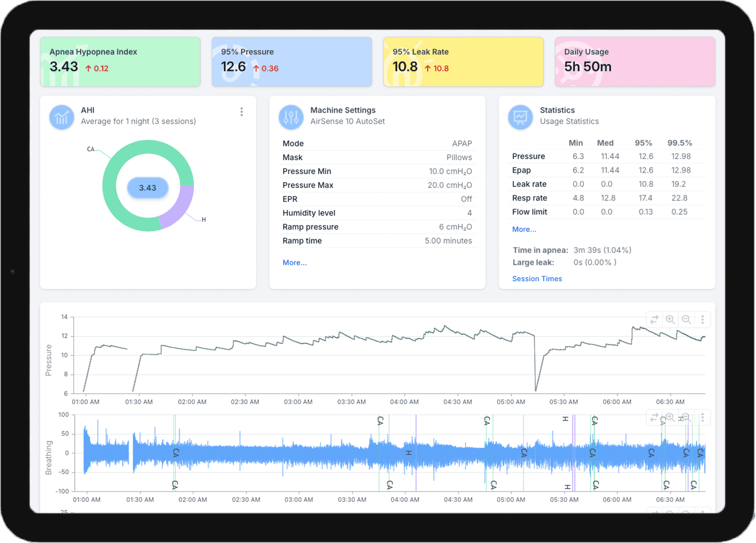Image resolution: width=756 pixels, height=543 pixels.
Task: Click the Machine Settings sliders icon
Action: [291, 116]
